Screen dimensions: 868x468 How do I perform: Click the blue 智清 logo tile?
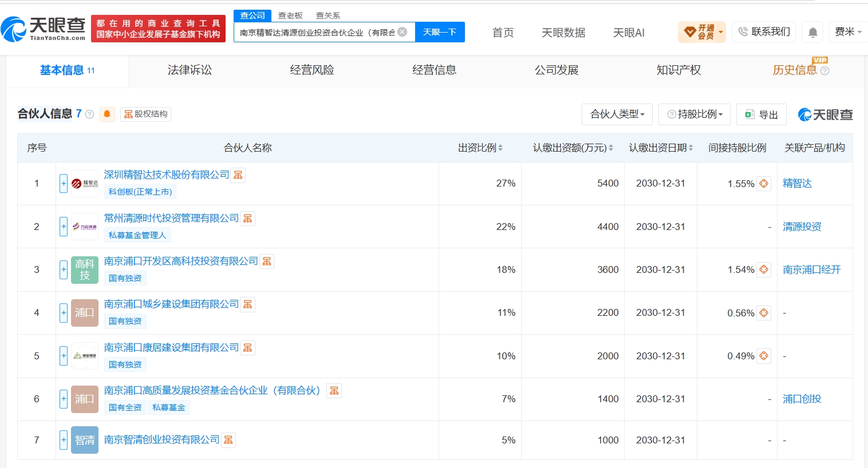85,440
